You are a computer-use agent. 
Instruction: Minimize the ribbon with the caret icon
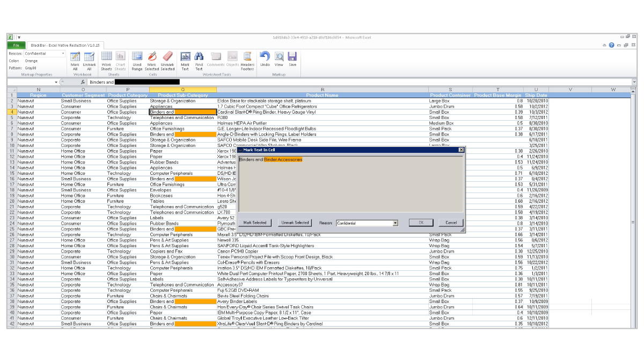(605, 46)
